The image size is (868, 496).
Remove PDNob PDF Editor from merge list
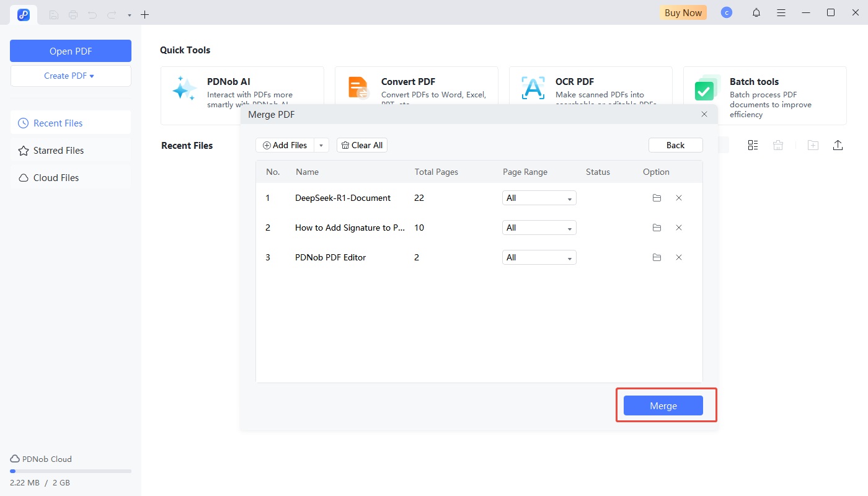point(679,257)
